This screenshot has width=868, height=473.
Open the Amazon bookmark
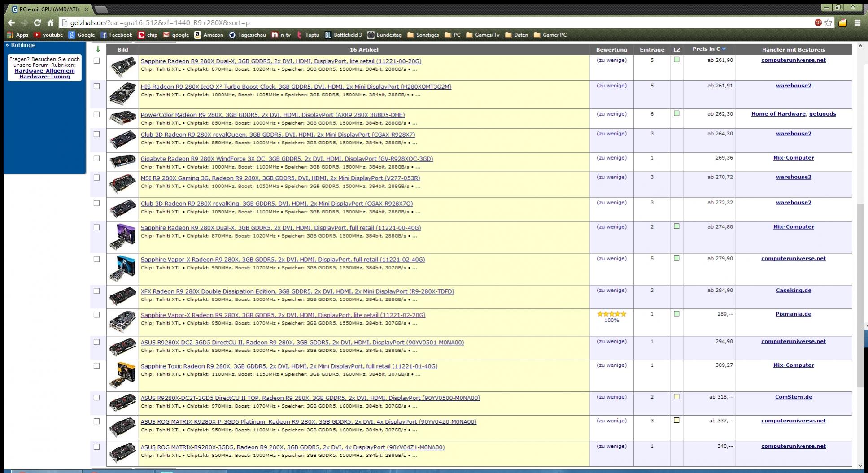(x=209, y=35)
